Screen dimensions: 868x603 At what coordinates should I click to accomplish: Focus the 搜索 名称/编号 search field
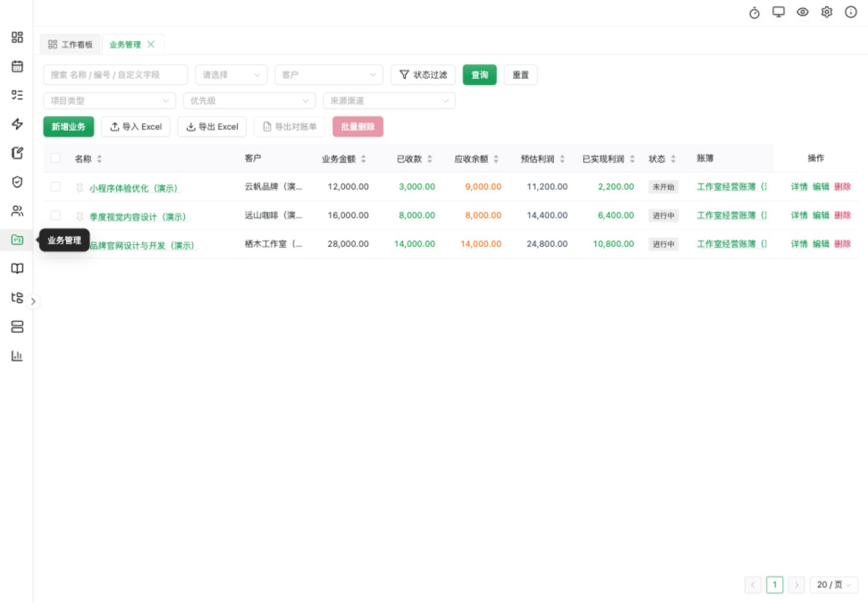click(x=116, y=75)
